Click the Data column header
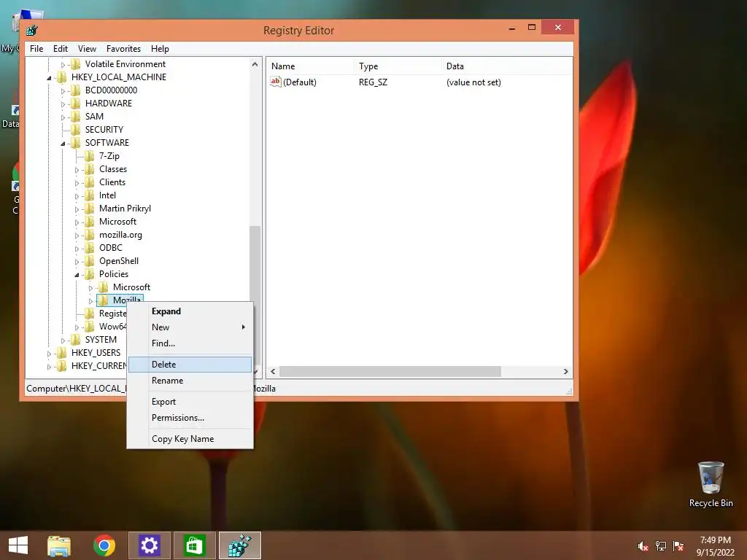 pyautogui.click(x=507, y=66)
